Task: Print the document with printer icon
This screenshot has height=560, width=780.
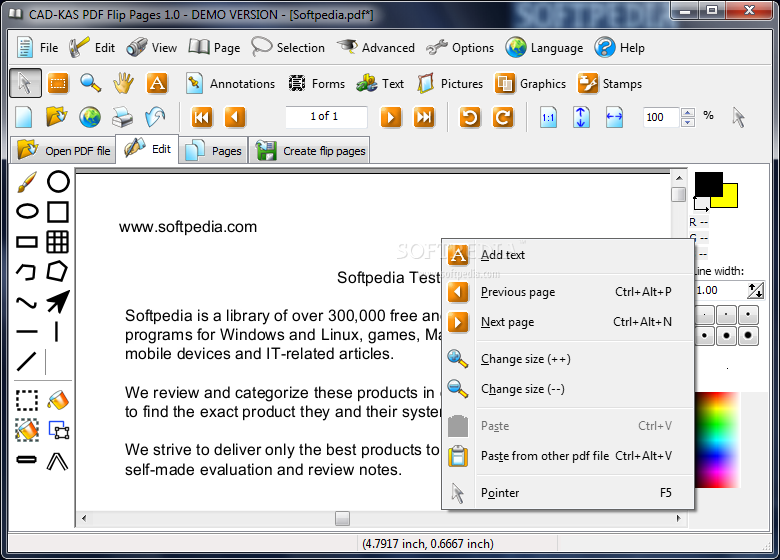Action: pos(122,117)
